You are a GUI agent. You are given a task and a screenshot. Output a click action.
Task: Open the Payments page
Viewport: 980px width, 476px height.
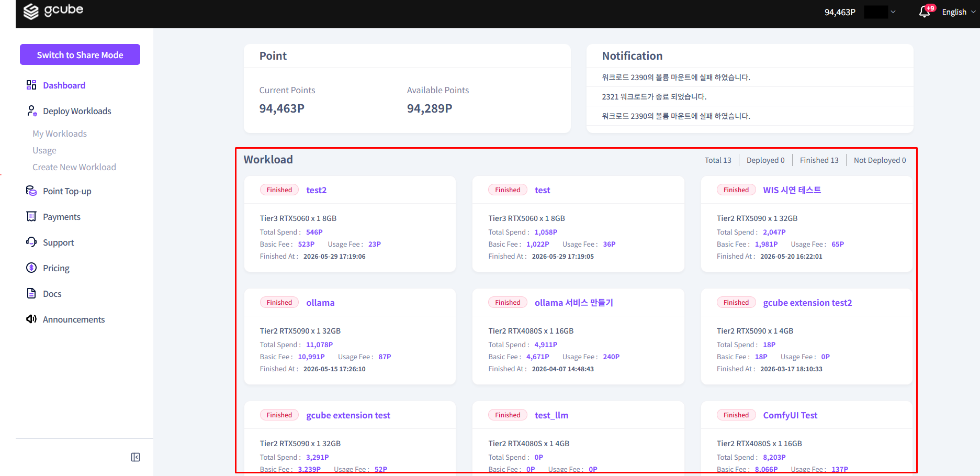(x=62, y=217)
